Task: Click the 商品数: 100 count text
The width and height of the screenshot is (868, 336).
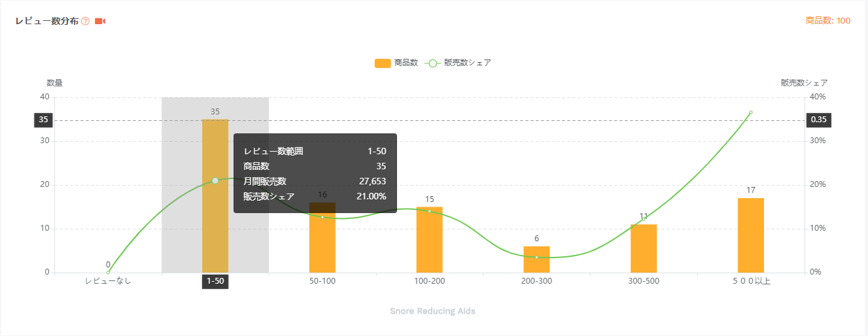Action: 828,21
